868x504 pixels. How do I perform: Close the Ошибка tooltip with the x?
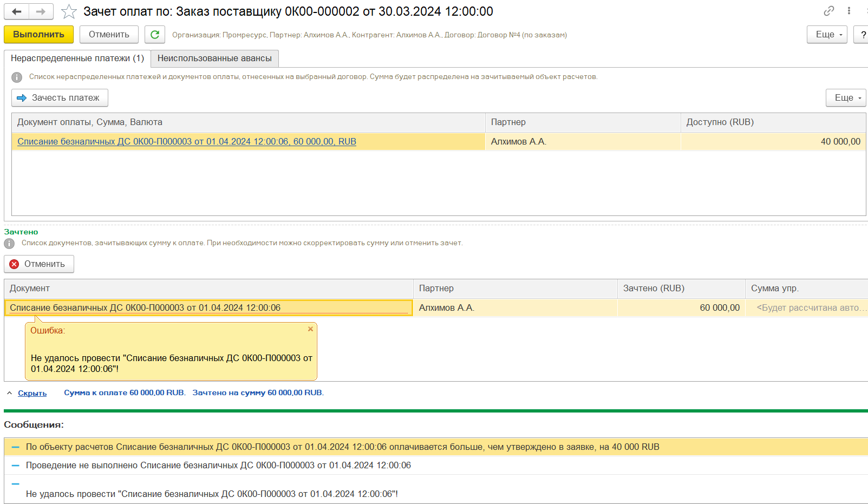pyautogui.click(x=310, y=329)
